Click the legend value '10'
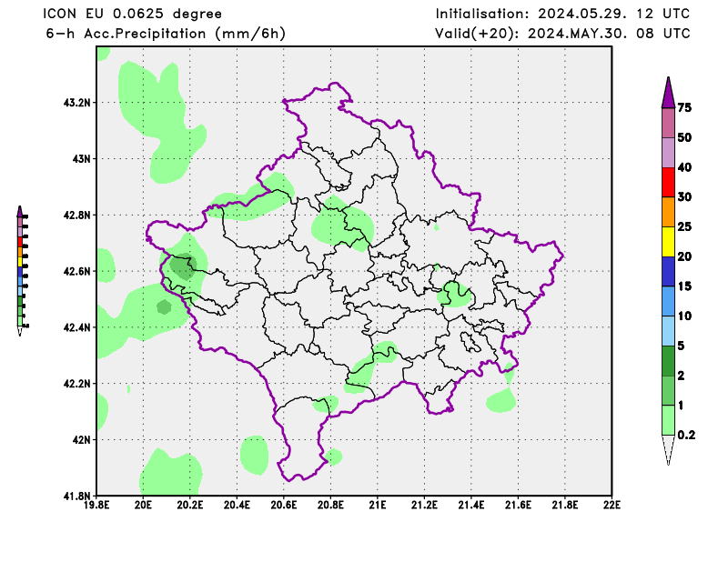Image resolution: width=728 pixels, height=562 pixels. point(684,316)
